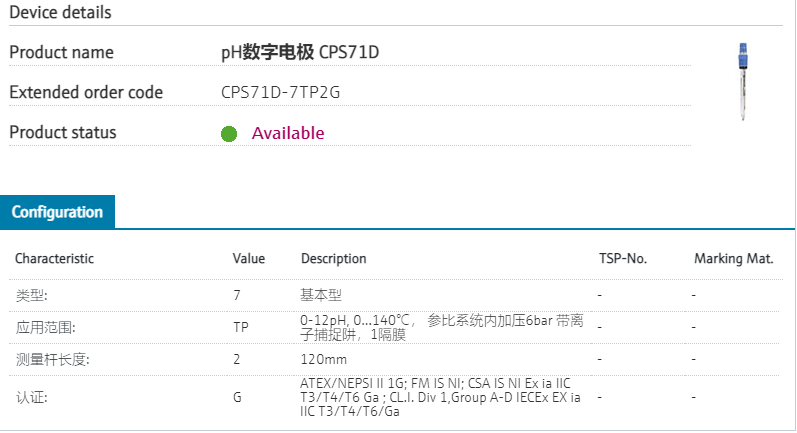Image resolution: width=797 pixels, height=433 pixels.
Task: Open the CPS71D product thumbnail image
Action: pos(742,82)
